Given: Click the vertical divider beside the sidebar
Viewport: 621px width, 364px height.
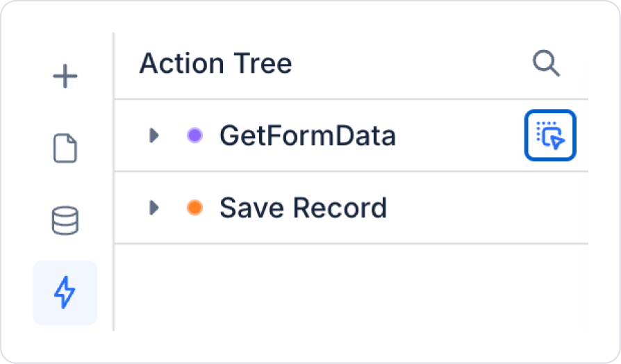Looking at the screenshot, I should click(x=113, y=181).
